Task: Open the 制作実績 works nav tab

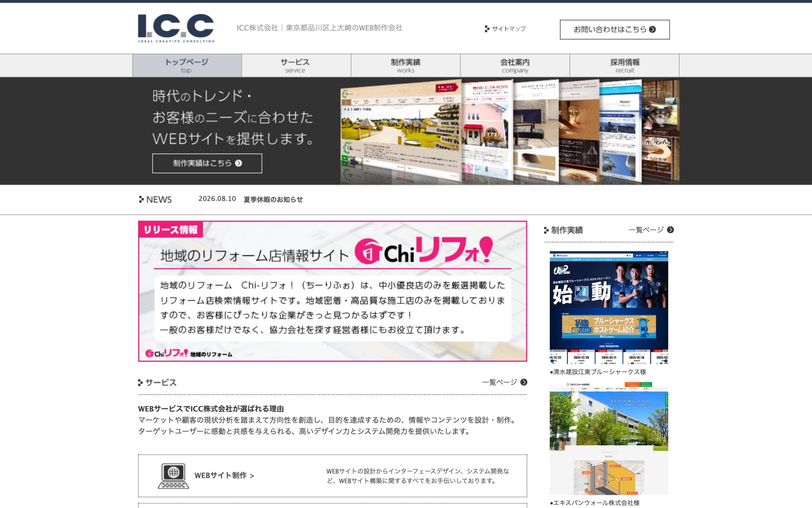Action: tap(405, 65)
